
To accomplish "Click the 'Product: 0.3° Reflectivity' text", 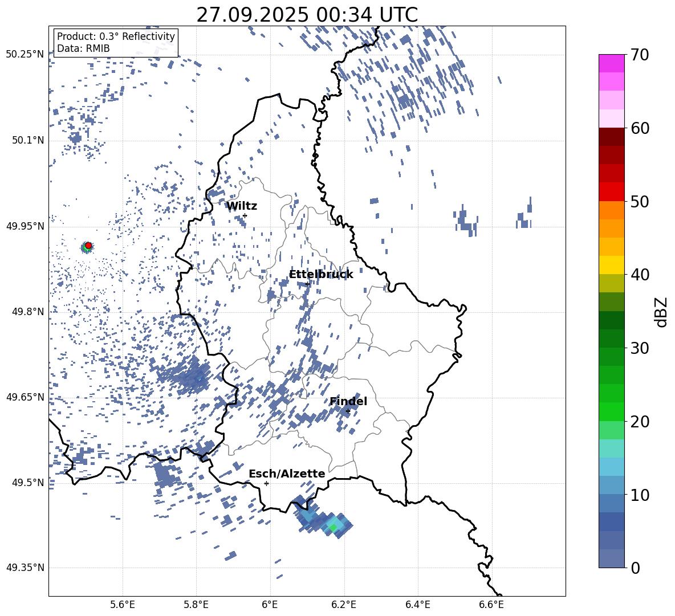I will 116,36.
